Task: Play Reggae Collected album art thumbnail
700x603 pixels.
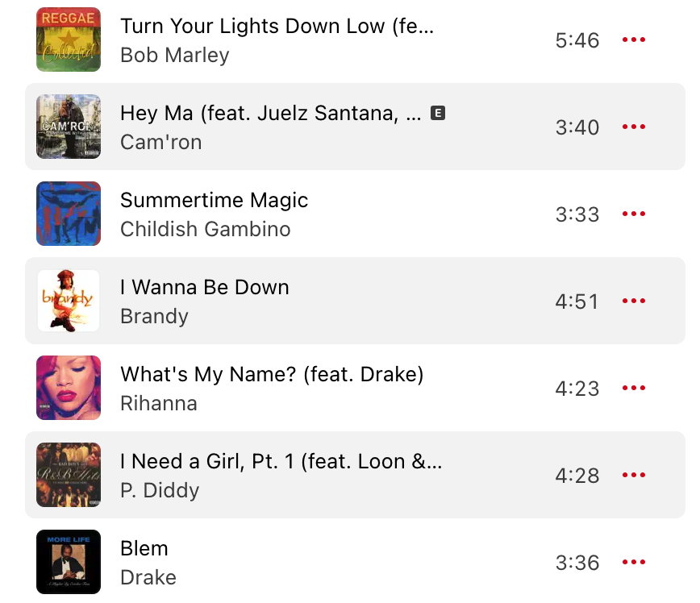Action: tap(69, 40)
